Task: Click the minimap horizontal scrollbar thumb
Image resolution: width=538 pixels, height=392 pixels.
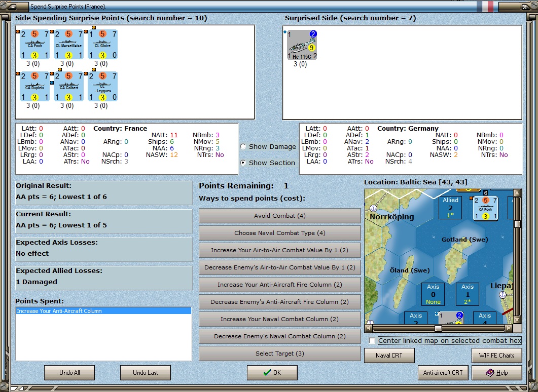Action: 438,328
